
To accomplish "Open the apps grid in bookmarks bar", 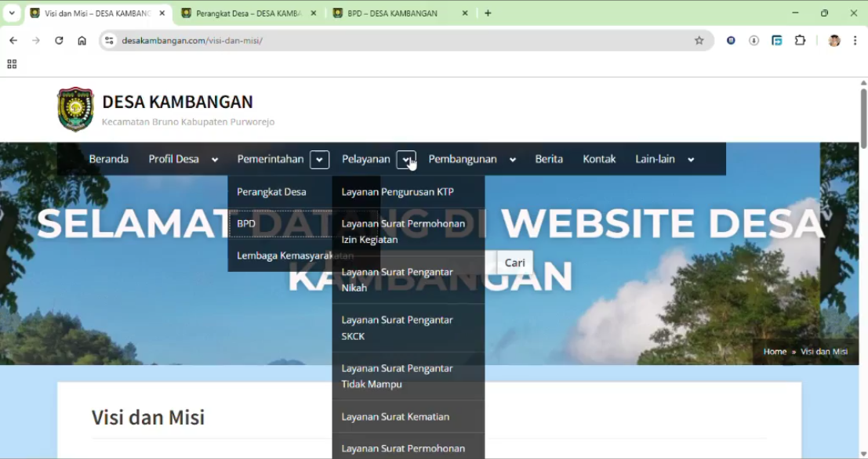I will (12, 64).
